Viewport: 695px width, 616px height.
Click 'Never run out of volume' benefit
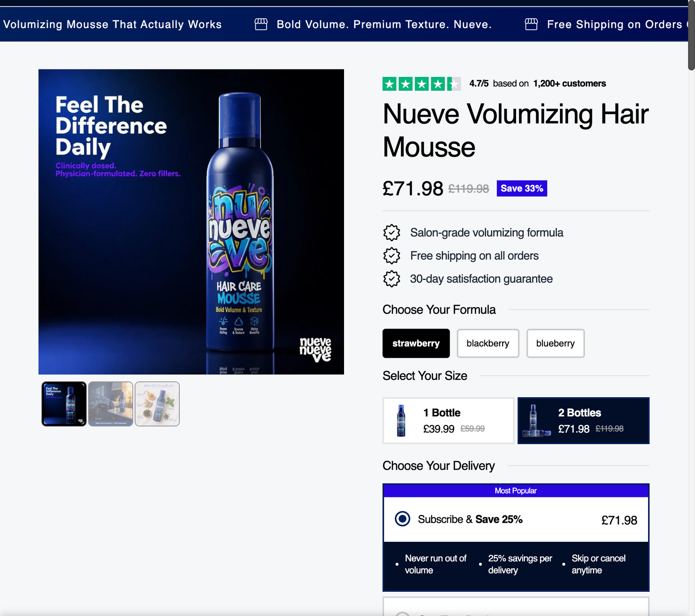coord(436,564)
